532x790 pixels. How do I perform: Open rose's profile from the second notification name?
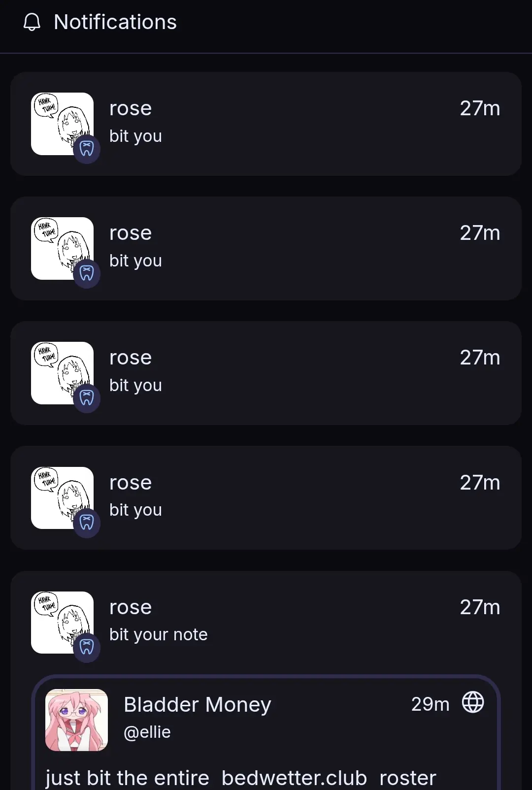131,233
